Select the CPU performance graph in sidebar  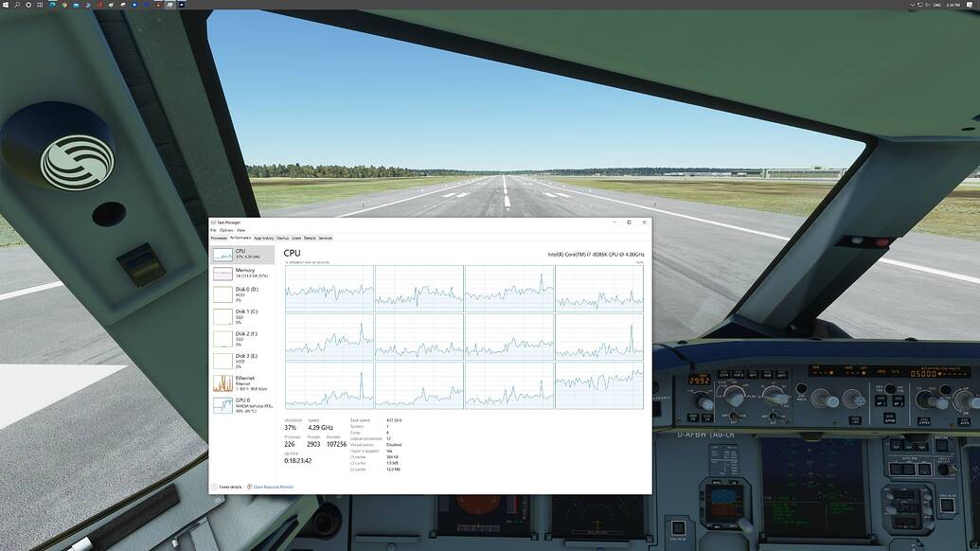[241, 253]
